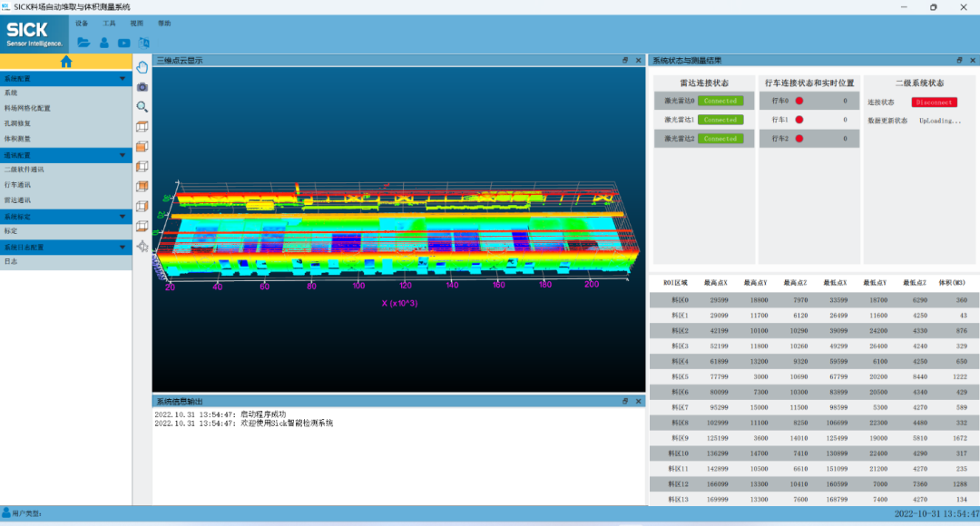Open 二级软件通讯 in the sidebar
Viewport: 980px width, 526px height.
[x=65, y=170]
